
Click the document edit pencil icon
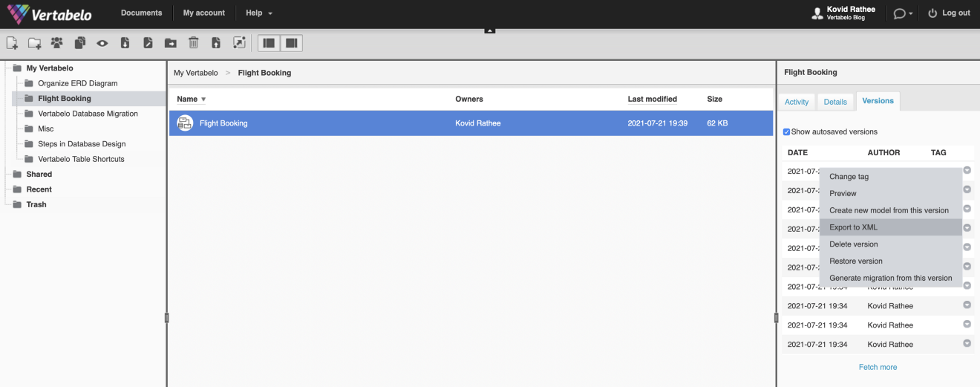pyautogui.click(x=148, y=43)
